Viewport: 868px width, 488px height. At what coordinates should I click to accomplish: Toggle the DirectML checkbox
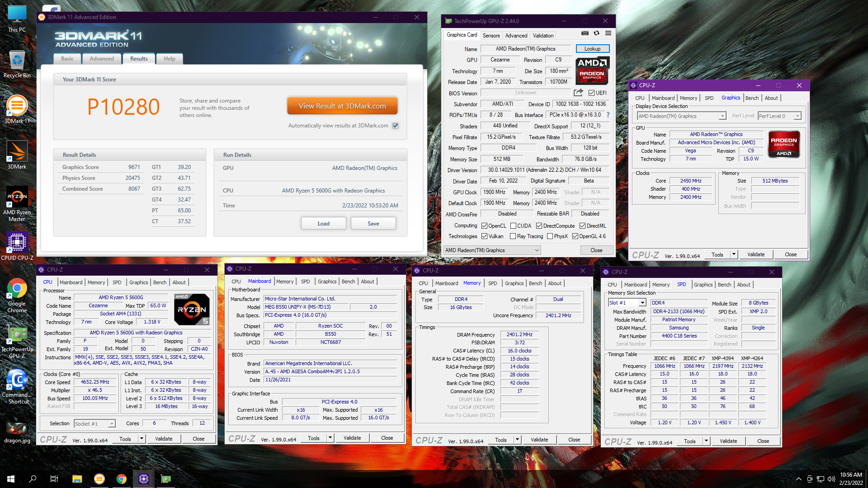(x=583, y=226)
